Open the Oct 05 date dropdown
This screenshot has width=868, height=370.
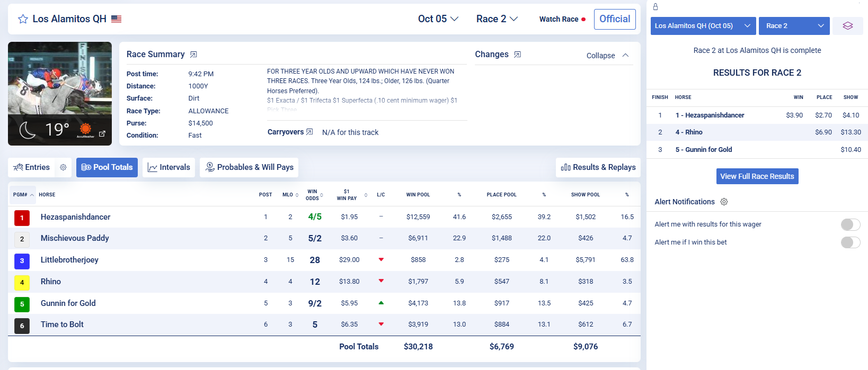tap(438, 19)
